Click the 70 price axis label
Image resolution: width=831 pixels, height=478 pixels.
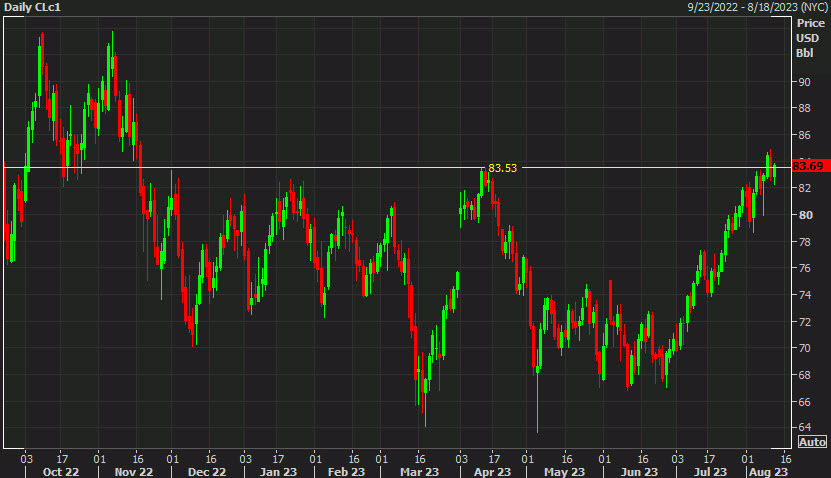805,348
